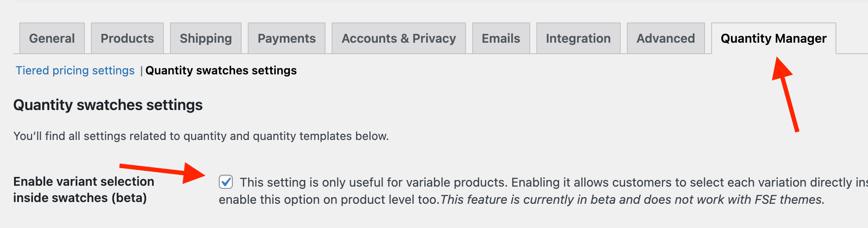Click the "You'll find all settings" description text
The width and height of the screenshot is (868, 228).
201,136
